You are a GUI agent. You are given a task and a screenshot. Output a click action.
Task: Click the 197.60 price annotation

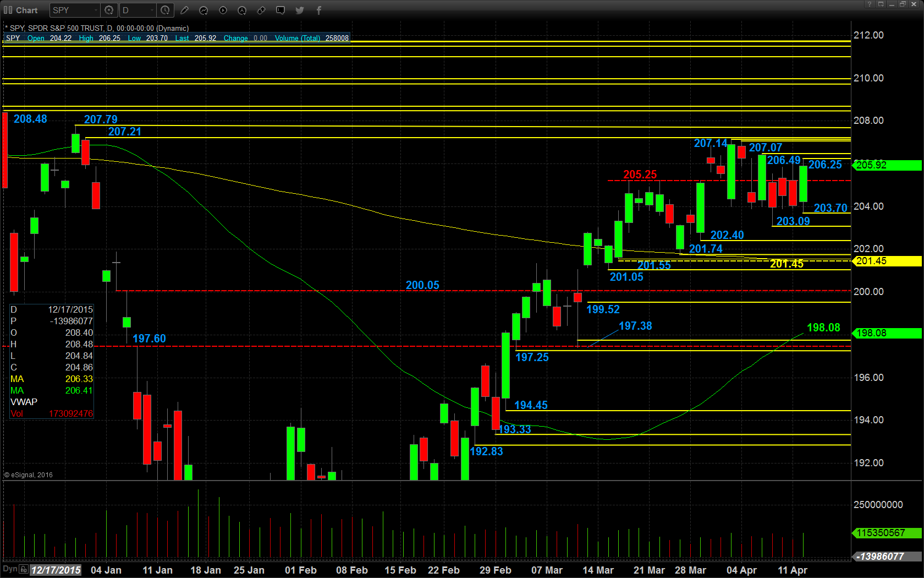[x=149, y=339]
